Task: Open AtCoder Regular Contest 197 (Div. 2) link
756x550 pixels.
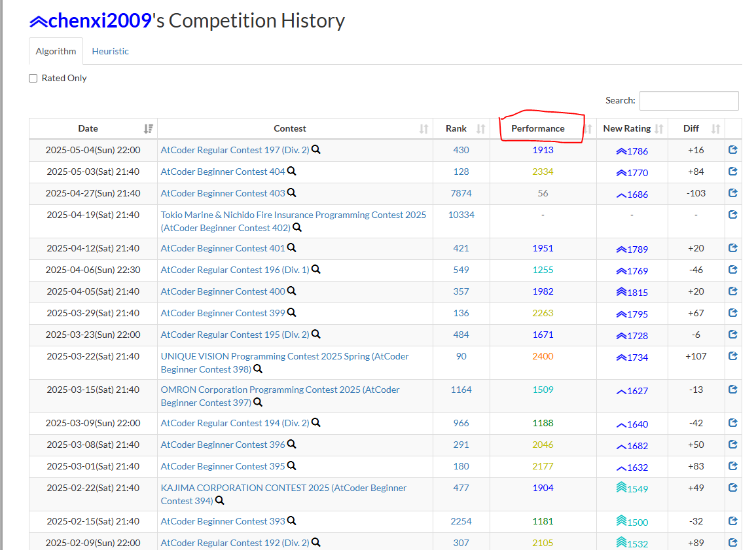Action: coord(235,150)
